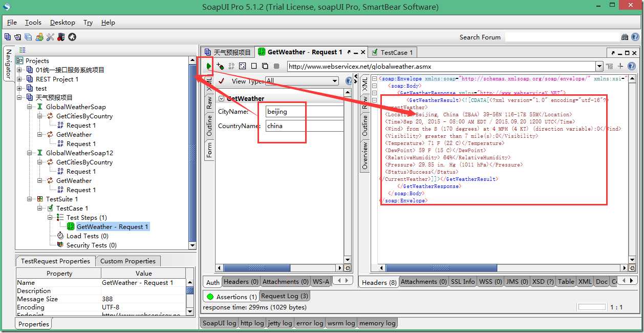Collapse soap:Body node in response XML

[374, 86]
